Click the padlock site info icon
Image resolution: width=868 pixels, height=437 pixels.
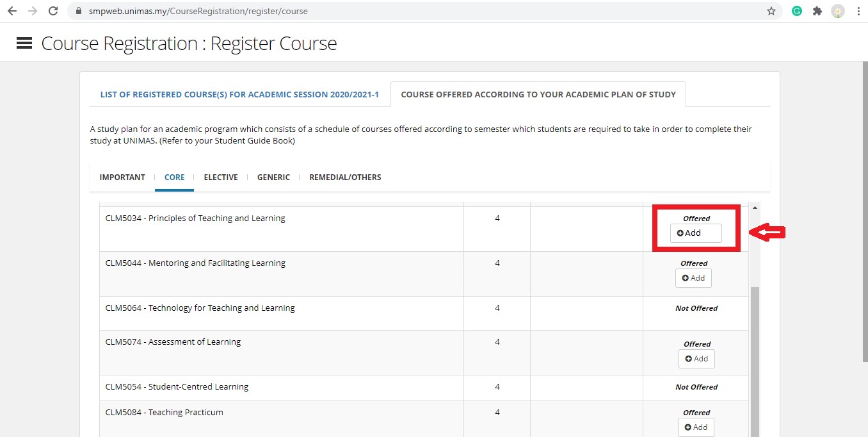79,11
